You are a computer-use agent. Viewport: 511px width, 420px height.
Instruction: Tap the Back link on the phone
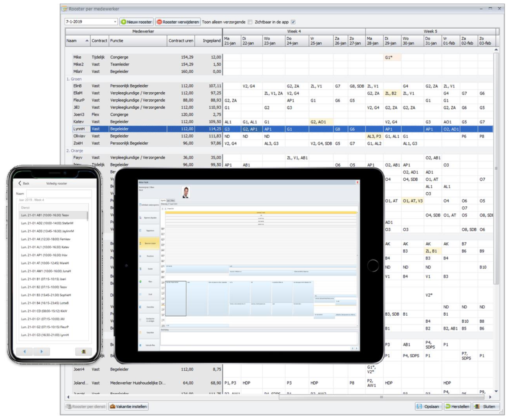24,183
